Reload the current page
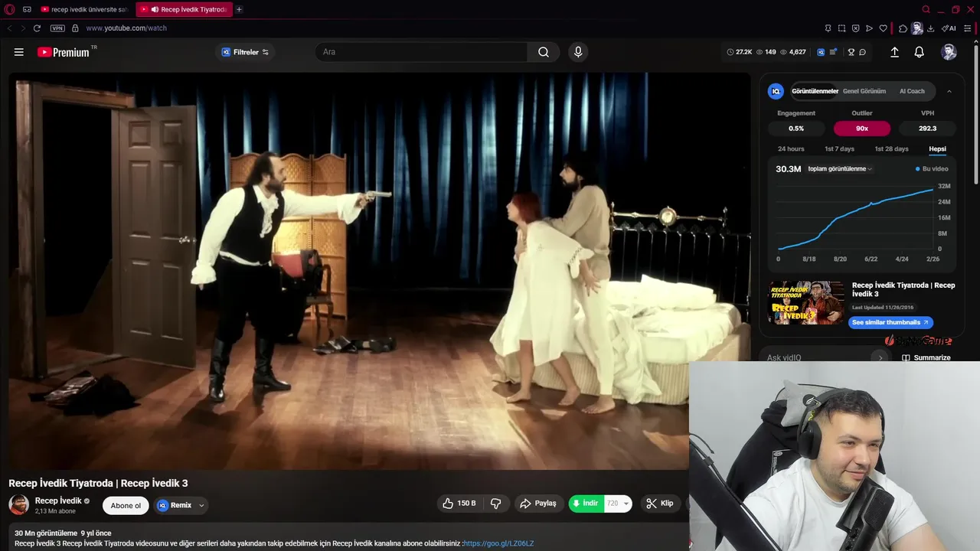Screen dimensions: 980x551 [36, 28]
